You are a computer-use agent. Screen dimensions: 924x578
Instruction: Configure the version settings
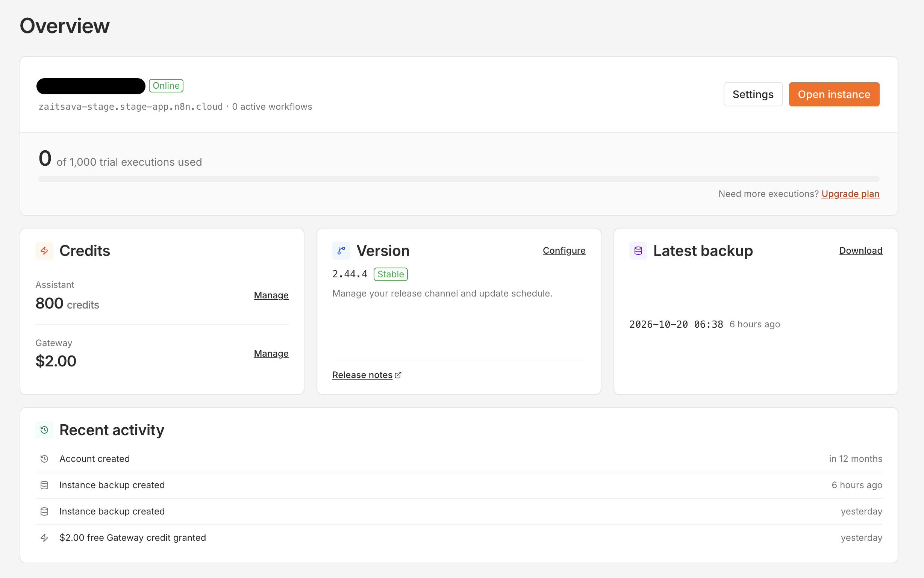pos(564,251)
